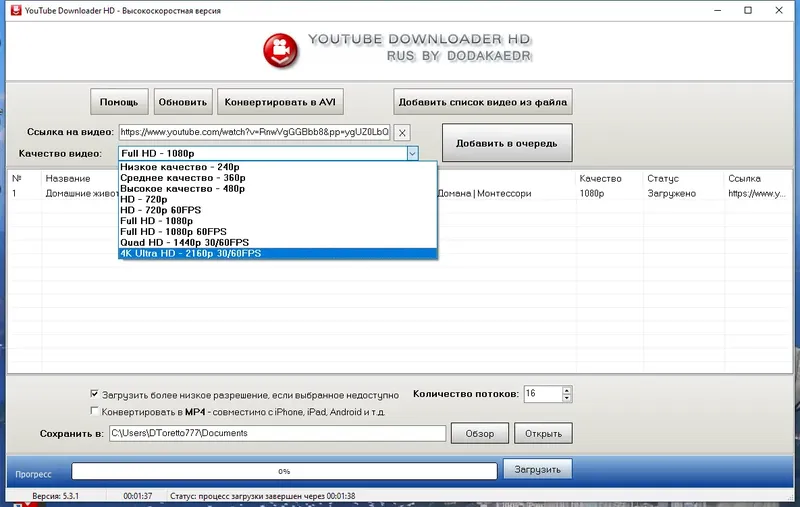This screenshot has width=800, height=507.
Task: Collapse the Качество видео dropdown arrow
Action: [x=412, y=153]
